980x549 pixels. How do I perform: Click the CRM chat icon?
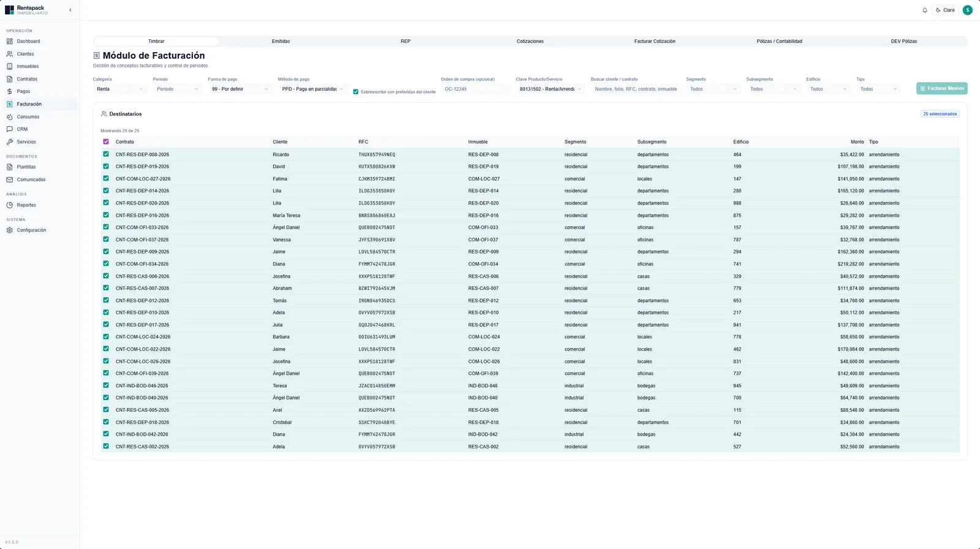[x=10, y=129]
